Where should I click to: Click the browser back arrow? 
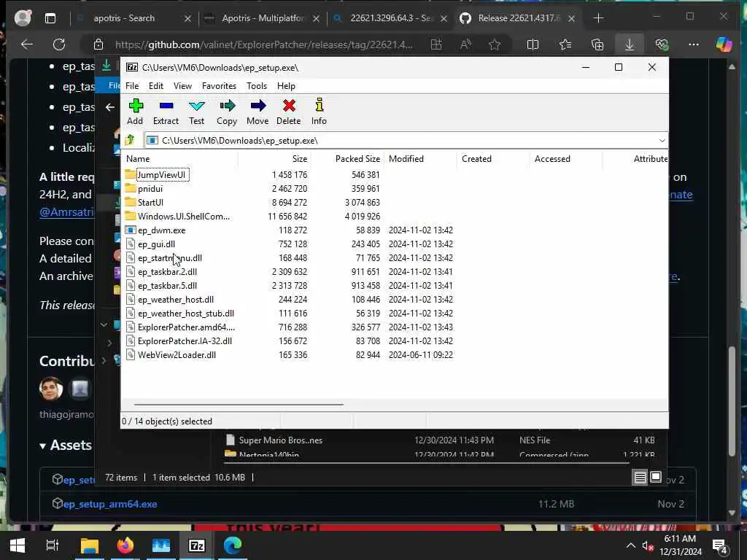pyautogui.click(x=27, y=44)
